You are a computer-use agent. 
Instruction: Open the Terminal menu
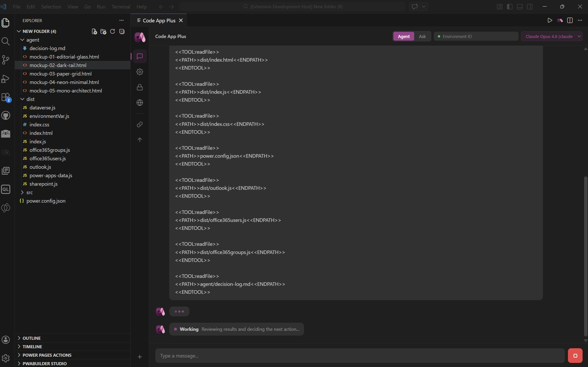(x=121, y=7)
